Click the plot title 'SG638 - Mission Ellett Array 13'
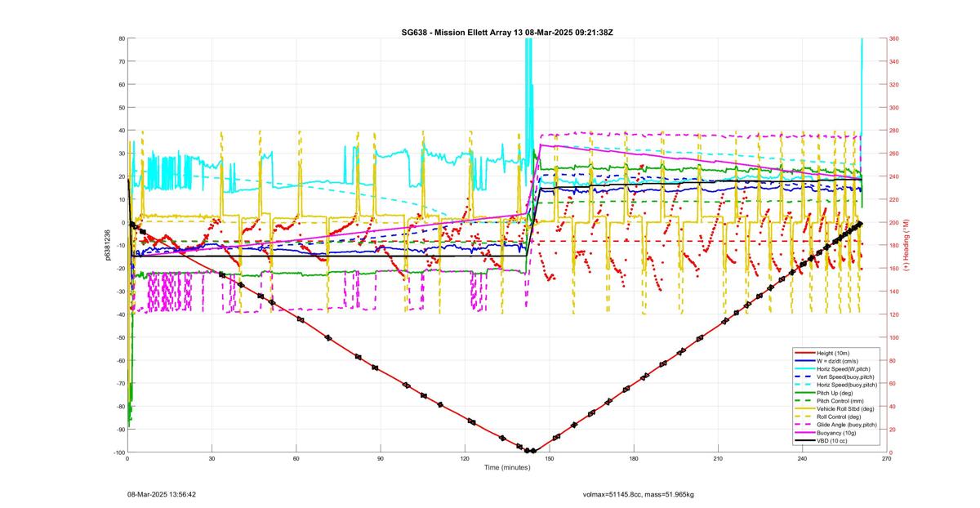Screen dimensions: 980x508 click(463, 32)
